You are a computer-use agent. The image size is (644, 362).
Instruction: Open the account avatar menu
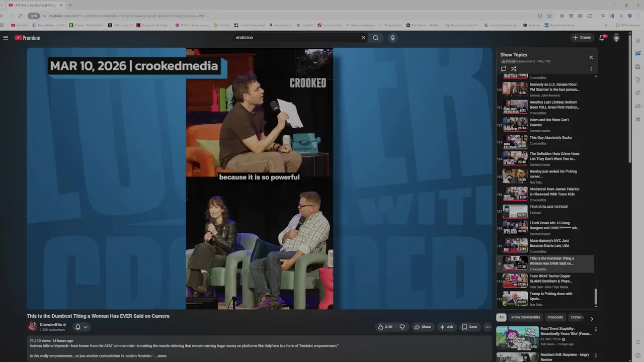[x=616, y=38]
